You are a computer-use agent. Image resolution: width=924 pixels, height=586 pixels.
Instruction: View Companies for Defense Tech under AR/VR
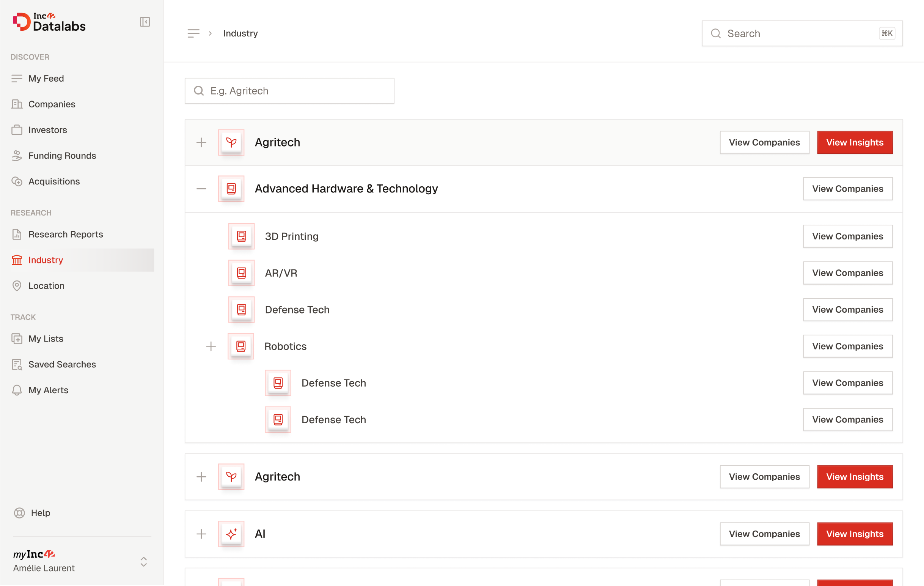point(847,310)
